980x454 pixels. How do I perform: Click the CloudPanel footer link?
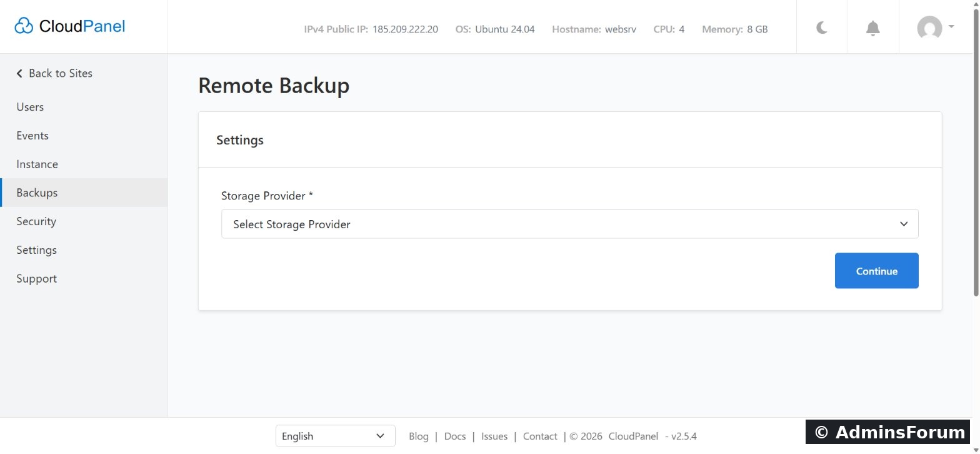[x=633, y=436]
